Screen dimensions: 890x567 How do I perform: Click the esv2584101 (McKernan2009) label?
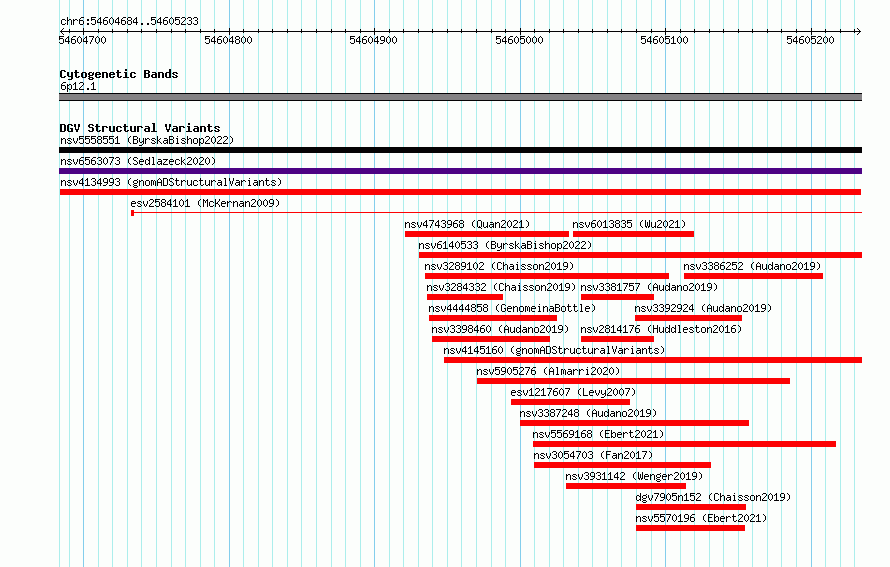coord(205,203)
